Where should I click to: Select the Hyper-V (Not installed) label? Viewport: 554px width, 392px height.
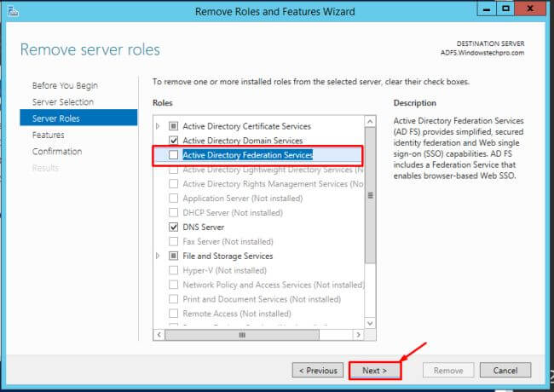[225, 270]
